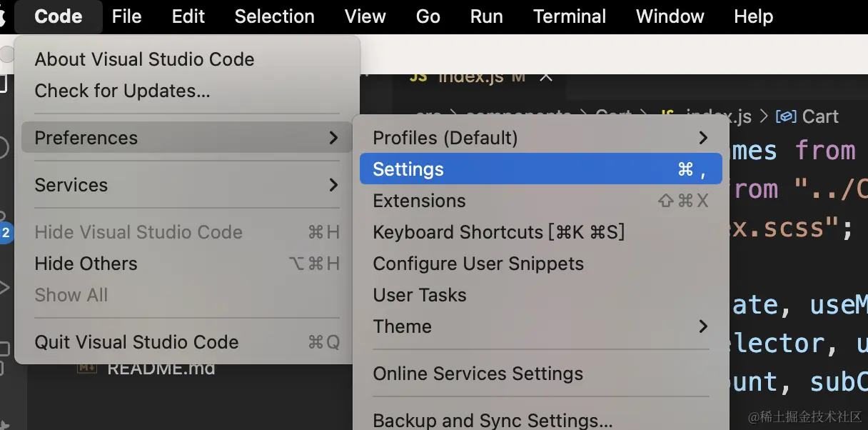The width and height of the screenshot is (868, 430).
Task: Select Settings from the Preferences submenu
Action: point(408,169)
